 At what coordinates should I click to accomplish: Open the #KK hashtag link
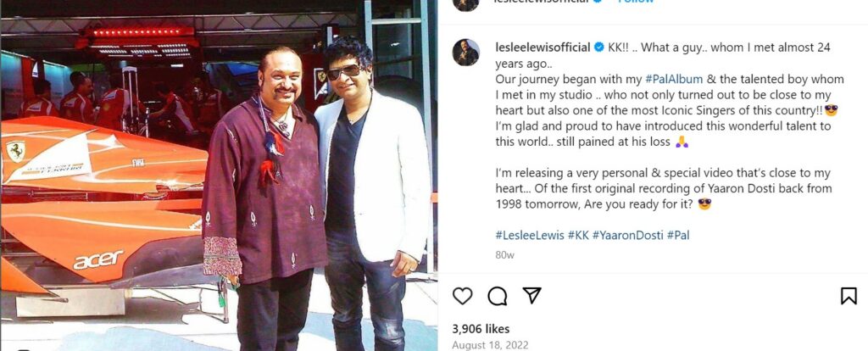click(578, 236)
